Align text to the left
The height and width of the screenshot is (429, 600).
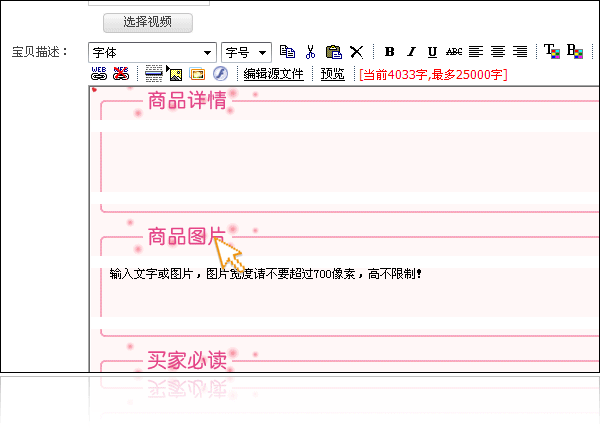(476, 52)
